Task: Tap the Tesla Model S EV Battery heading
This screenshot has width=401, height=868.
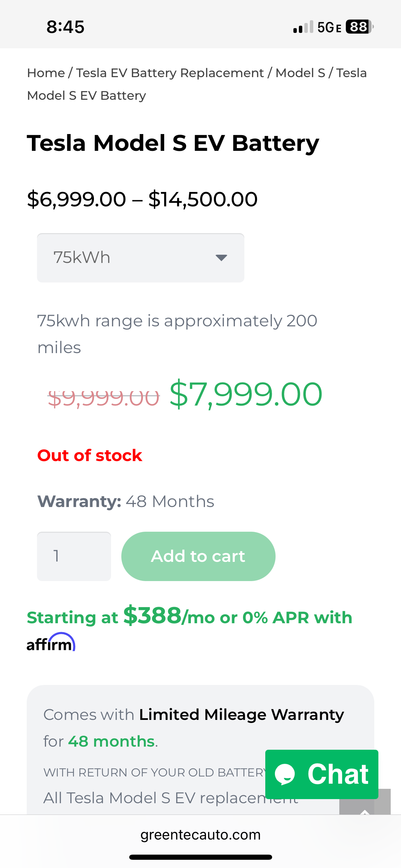Action: coord(173,143)
